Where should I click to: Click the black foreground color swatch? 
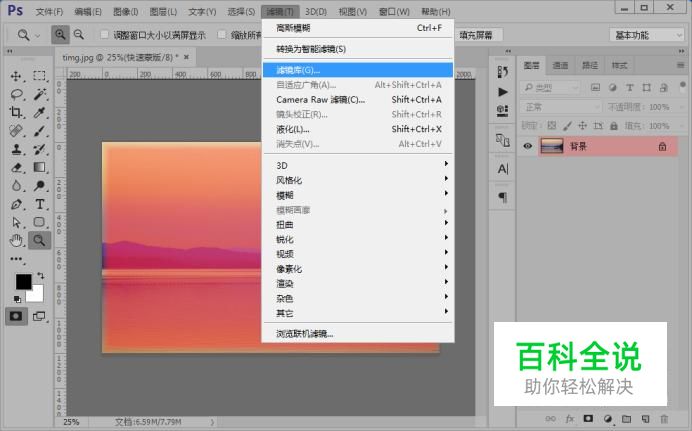coord(23,281)
